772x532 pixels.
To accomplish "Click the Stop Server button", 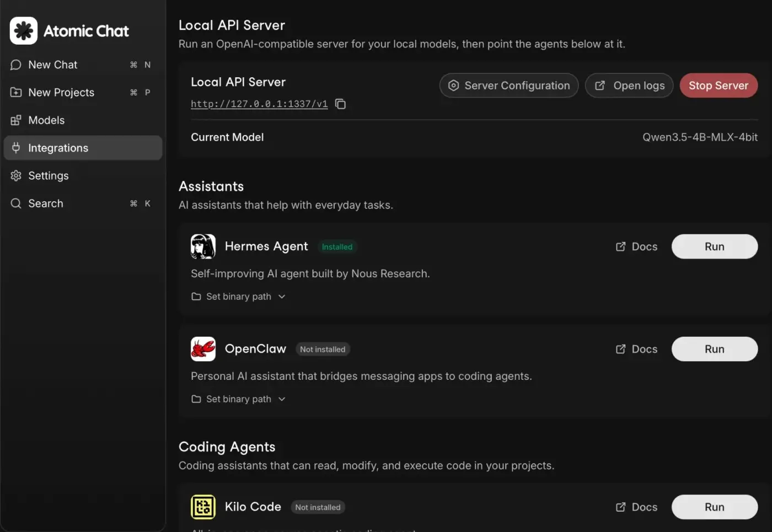I will 719,85.
